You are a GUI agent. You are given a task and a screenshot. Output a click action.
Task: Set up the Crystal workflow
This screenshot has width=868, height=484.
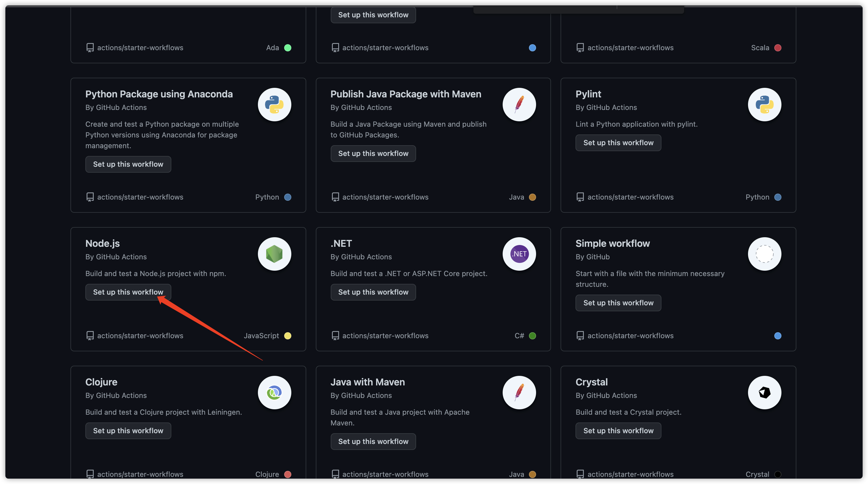pyautogui.click(x=618, y=431)
